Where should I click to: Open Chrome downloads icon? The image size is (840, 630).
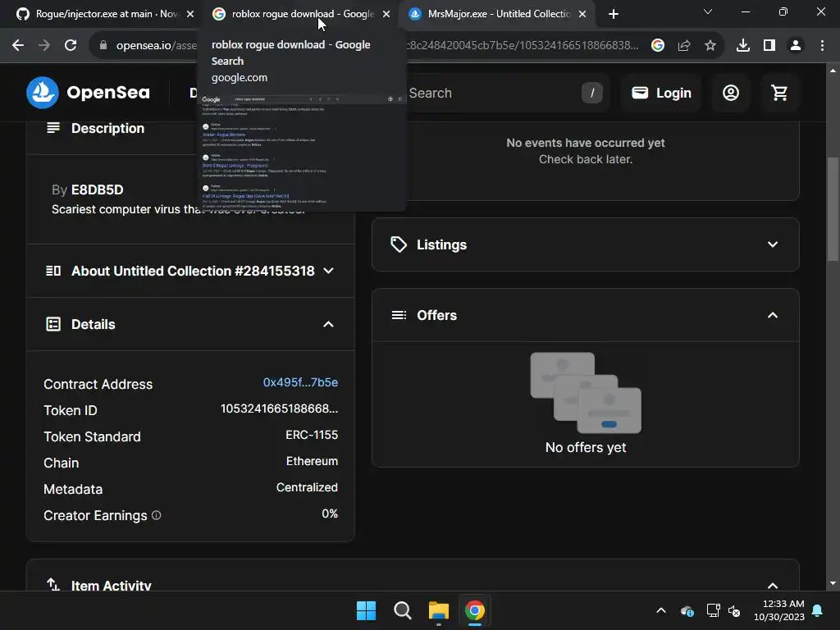coord(743,46)
